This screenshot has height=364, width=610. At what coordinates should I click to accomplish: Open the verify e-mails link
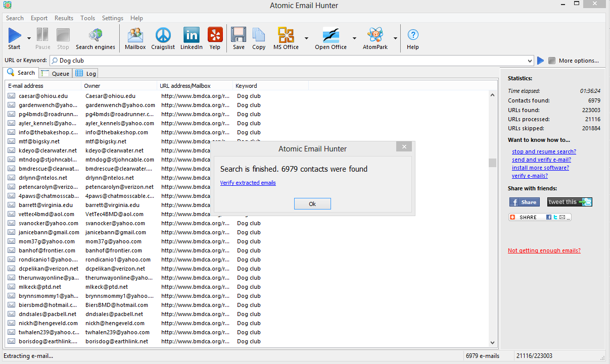[x=530, y=176]
